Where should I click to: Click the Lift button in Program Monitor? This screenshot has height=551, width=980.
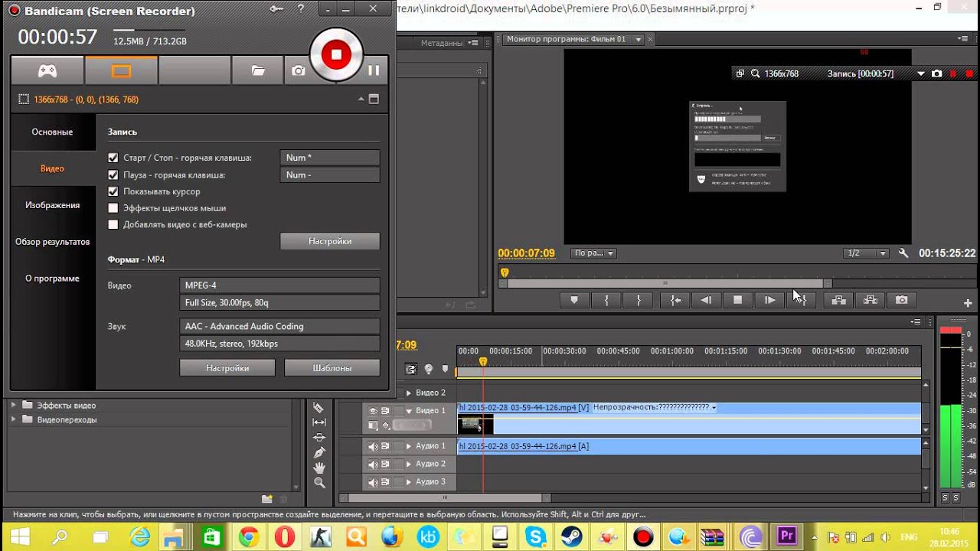(x=838, y=301)
